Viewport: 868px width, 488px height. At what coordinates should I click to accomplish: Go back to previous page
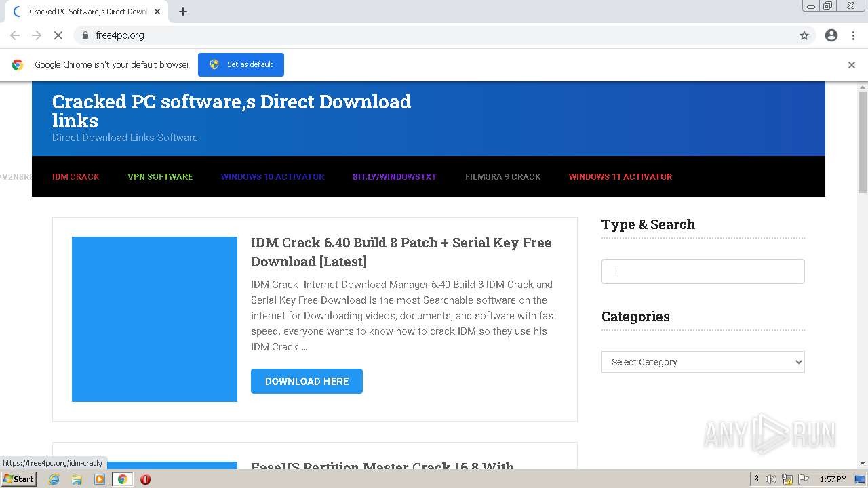click(x=15, y=35)
